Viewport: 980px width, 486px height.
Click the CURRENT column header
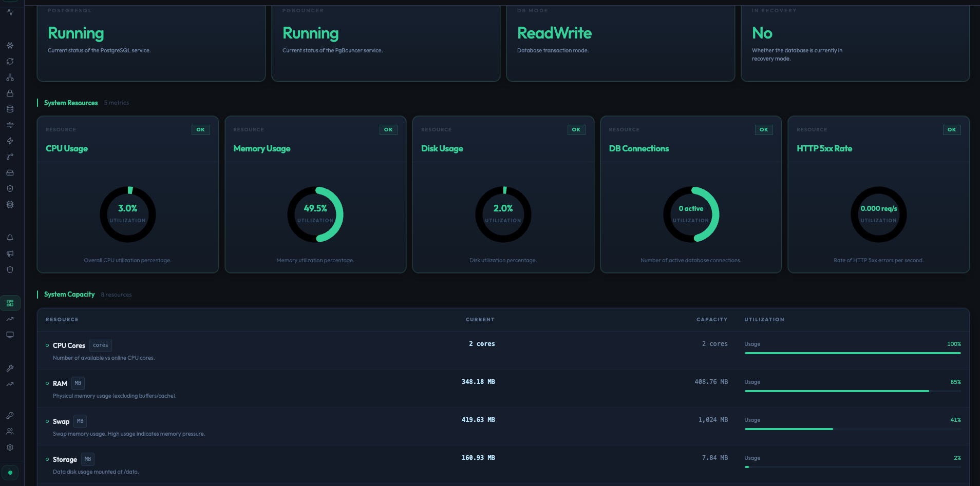point(480,320)
